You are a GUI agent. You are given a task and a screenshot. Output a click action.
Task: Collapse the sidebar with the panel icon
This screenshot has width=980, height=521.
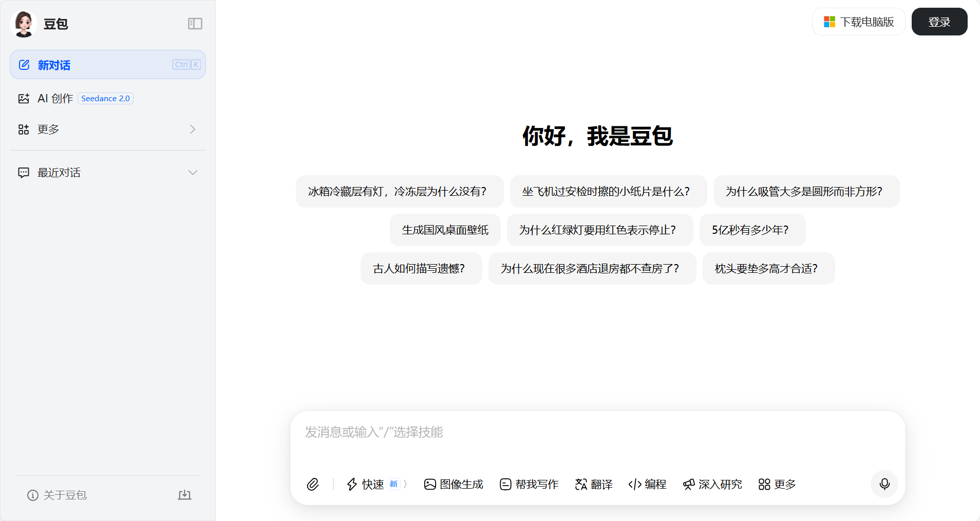point(195,24)
